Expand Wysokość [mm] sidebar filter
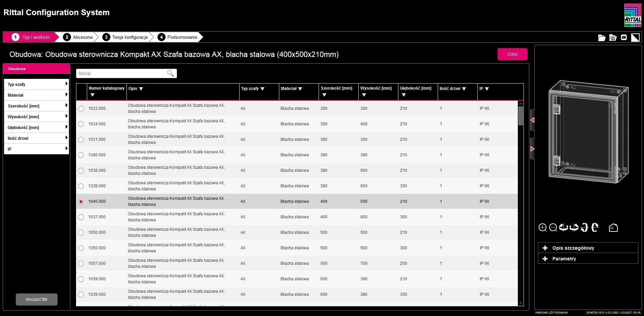Screen dimensions: 644x316 [37, 117]
